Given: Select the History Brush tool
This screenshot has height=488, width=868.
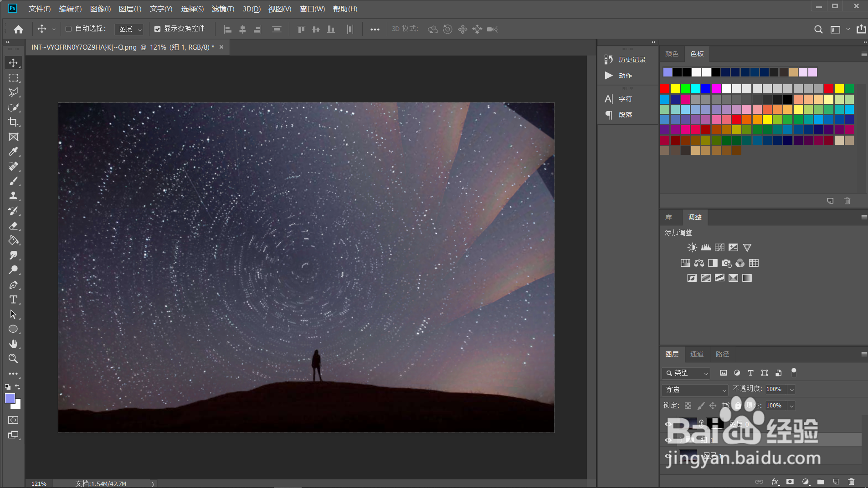Looking at the screenshot, I should [x=13, y=211].
